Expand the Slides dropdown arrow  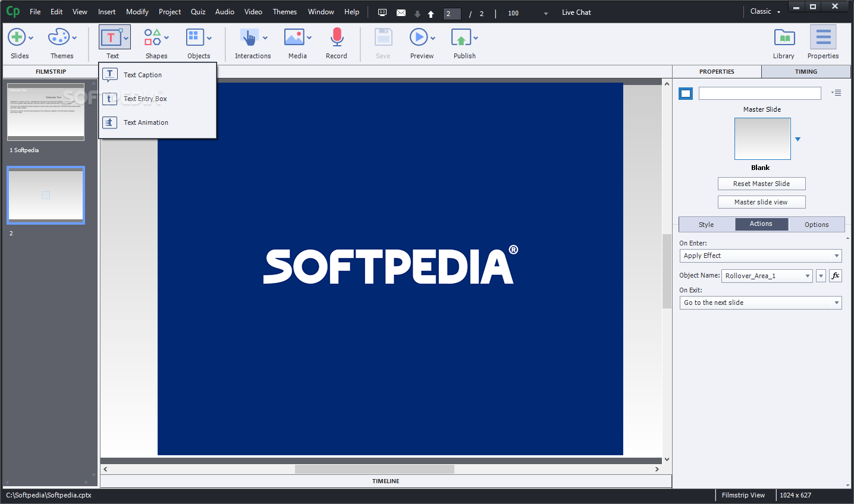click(31, 38)
